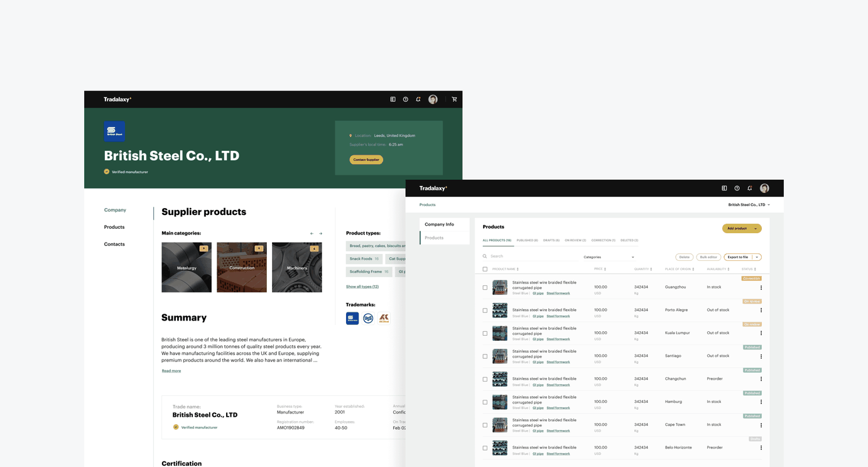The image size is (868, 467).
Task: Check the Kuala Lumpur product row checkbox
Action: [485, 333]
